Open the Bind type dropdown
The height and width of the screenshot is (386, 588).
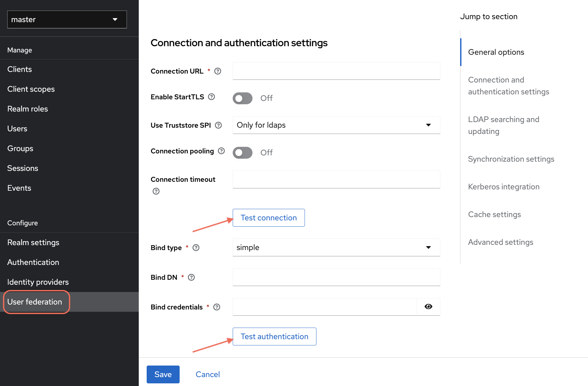point(336,247)
